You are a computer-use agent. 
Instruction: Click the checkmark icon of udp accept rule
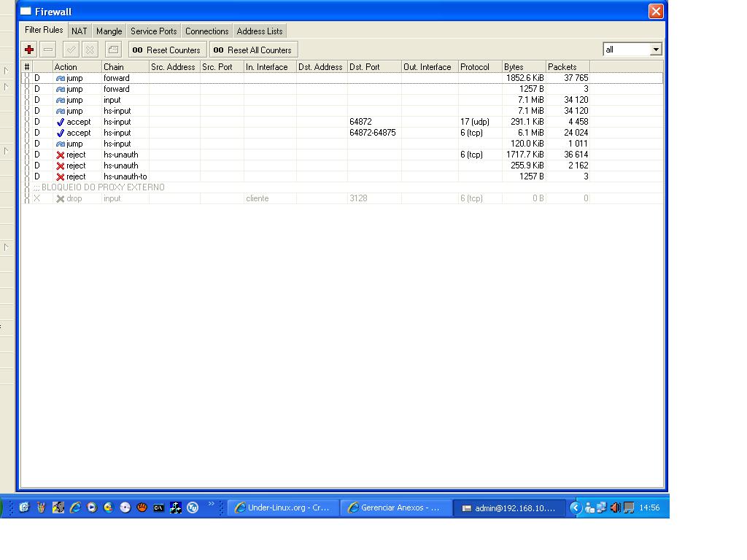[x=61, y=122]
